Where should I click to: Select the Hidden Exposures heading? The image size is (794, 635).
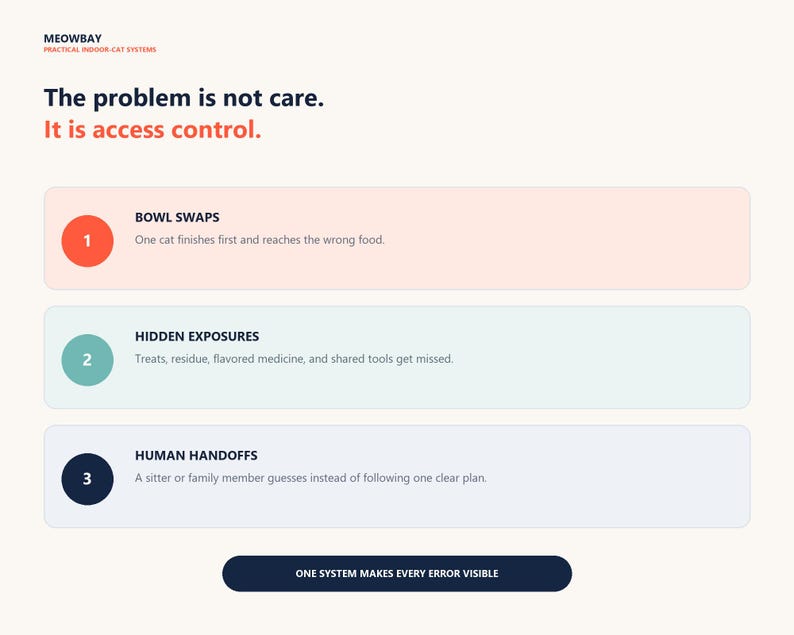pyautogui.click(x=197, y=337)
